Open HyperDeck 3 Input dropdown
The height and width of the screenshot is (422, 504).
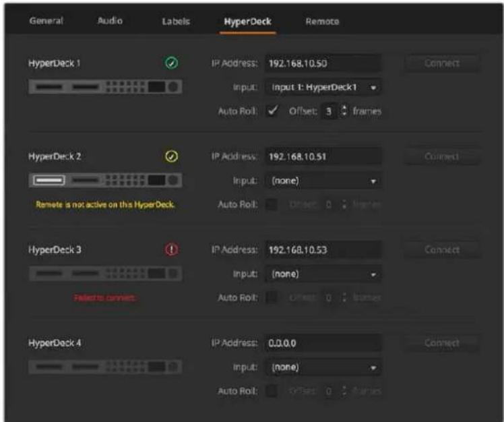click(323, 274)
